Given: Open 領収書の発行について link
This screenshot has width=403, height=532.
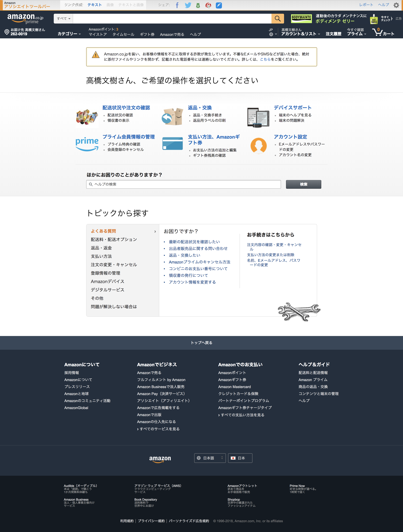Looking at the screenshot, I should pos(188,275).
